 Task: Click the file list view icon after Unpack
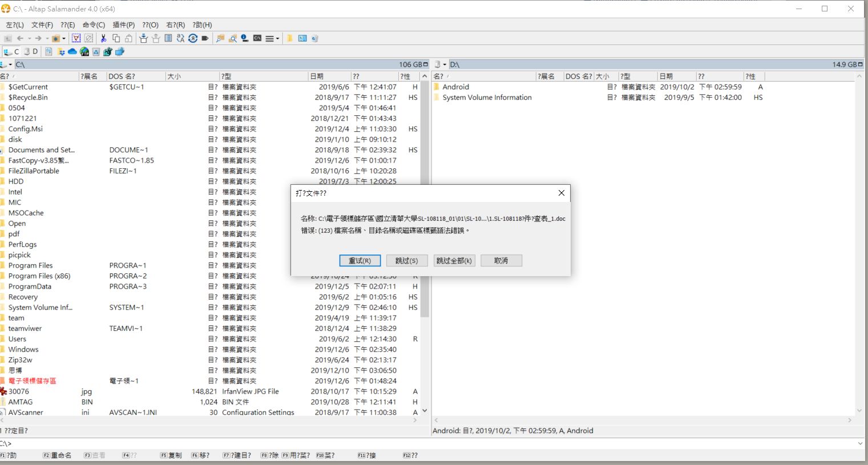(x=168, y=38)
